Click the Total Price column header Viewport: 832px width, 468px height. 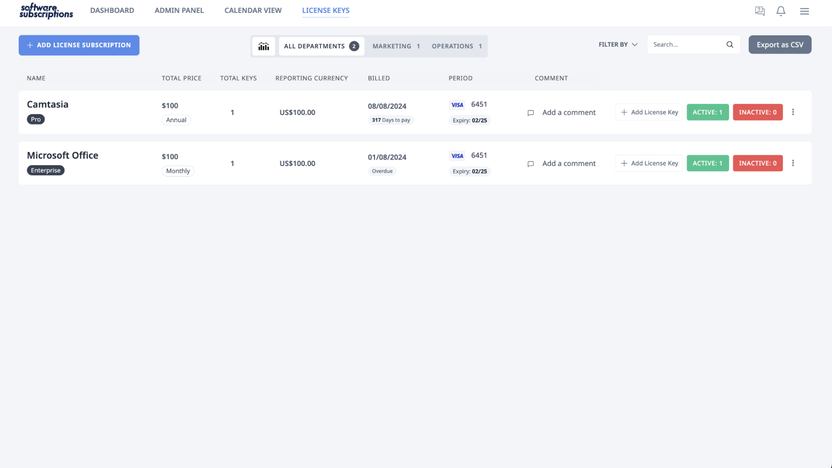point(181,78)
